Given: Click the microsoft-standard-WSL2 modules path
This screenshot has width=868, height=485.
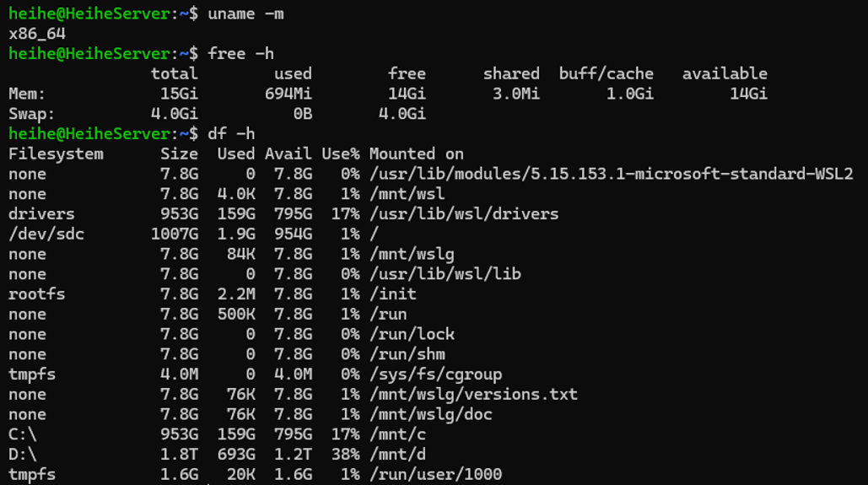Looking at the screenshot, I should point(611,175).
